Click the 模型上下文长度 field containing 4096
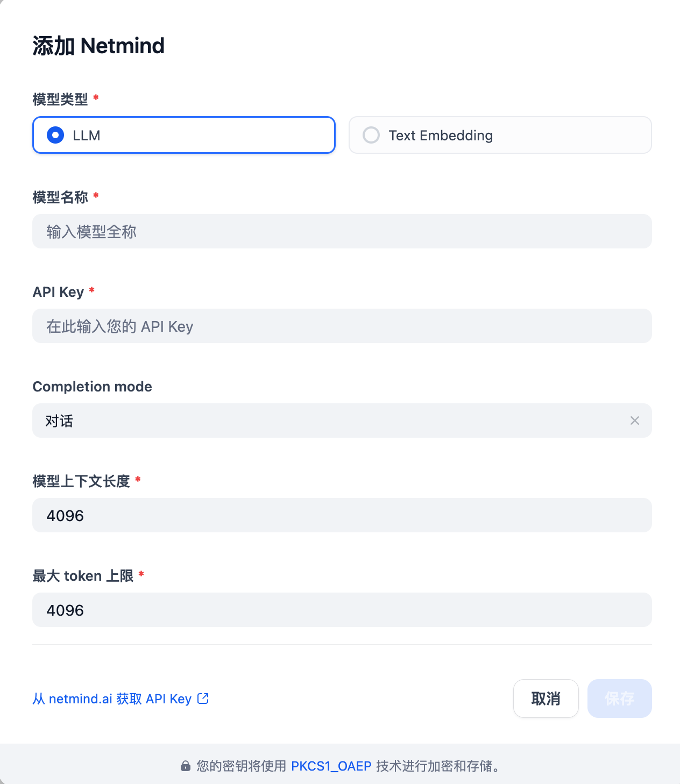Viewport: 680px width, 784px height. pyautogui.click(x=342, y=515)
